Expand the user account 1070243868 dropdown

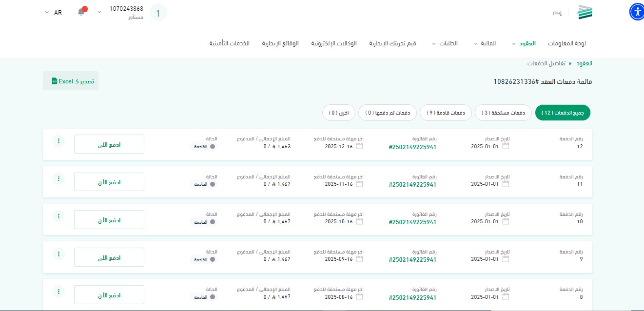tap(100, 12)
